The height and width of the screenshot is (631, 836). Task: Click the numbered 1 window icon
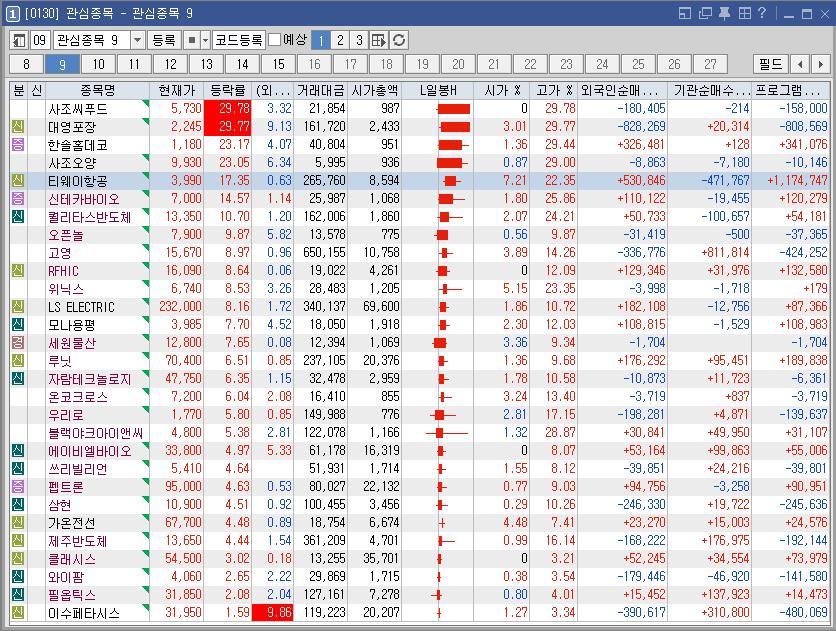pos(13,13)
